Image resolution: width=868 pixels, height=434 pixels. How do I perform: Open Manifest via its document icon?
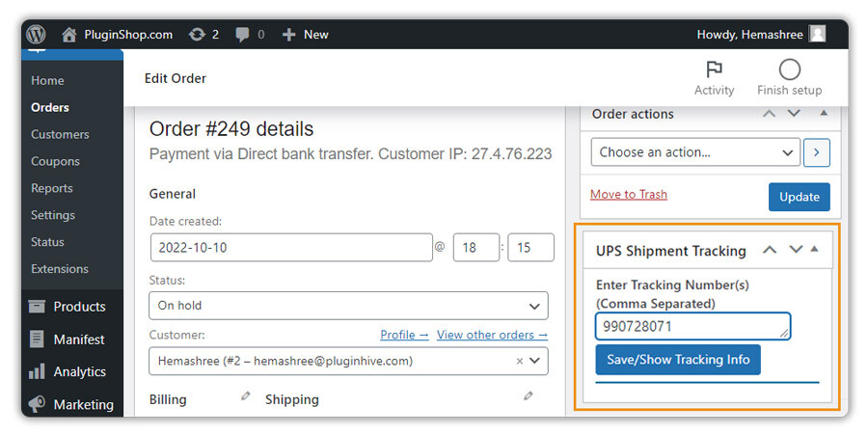[x=37, y=339]
